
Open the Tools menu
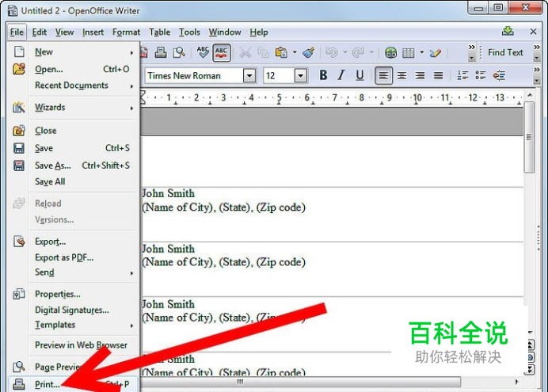click(189, 32)
